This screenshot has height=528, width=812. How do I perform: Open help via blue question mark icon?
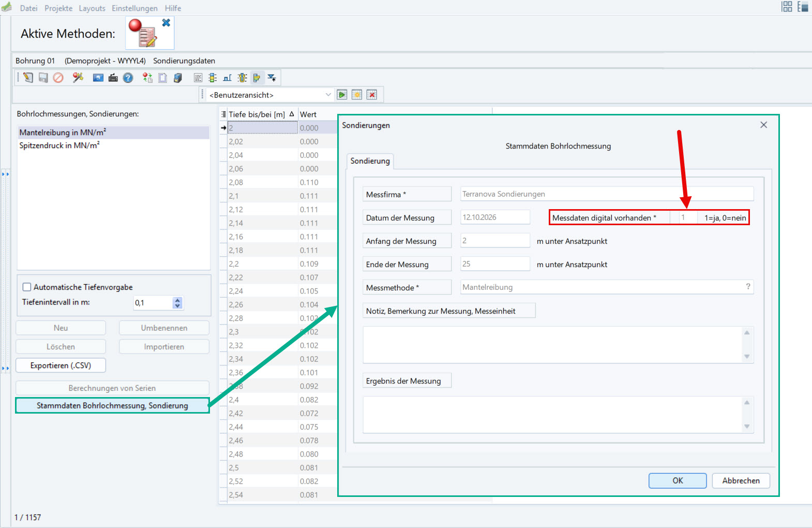click(128, 78)
